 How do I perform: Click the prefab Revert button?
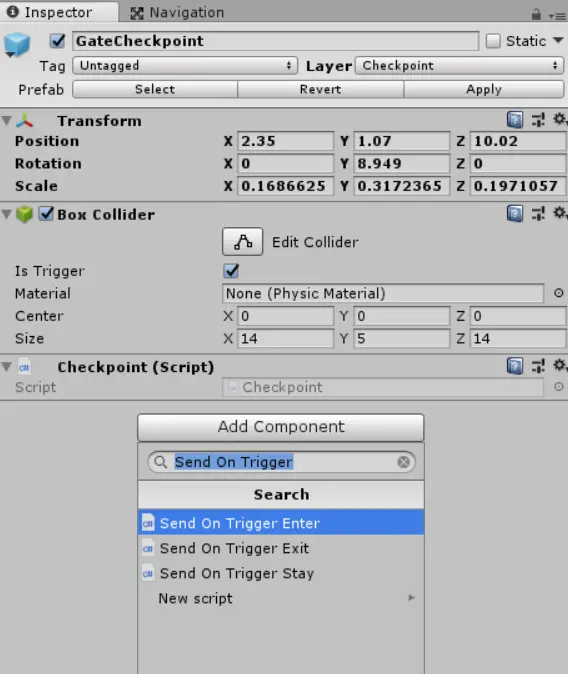click(x=320, y=89)
